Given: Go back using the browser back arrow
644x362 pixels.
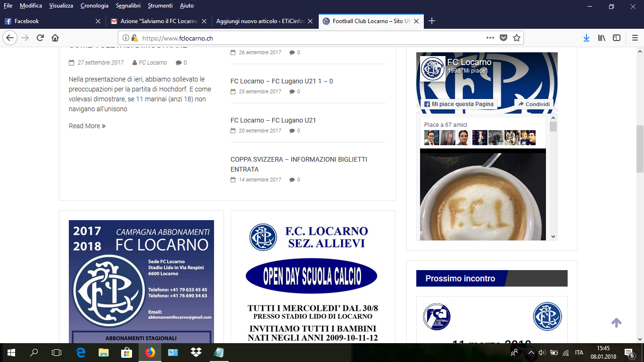Looking at the screenshot, I should [x=10, y=38].
